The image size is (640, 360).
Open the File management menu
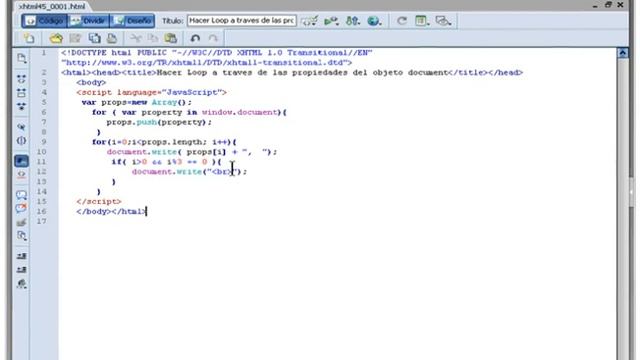(x=353, y=21)
